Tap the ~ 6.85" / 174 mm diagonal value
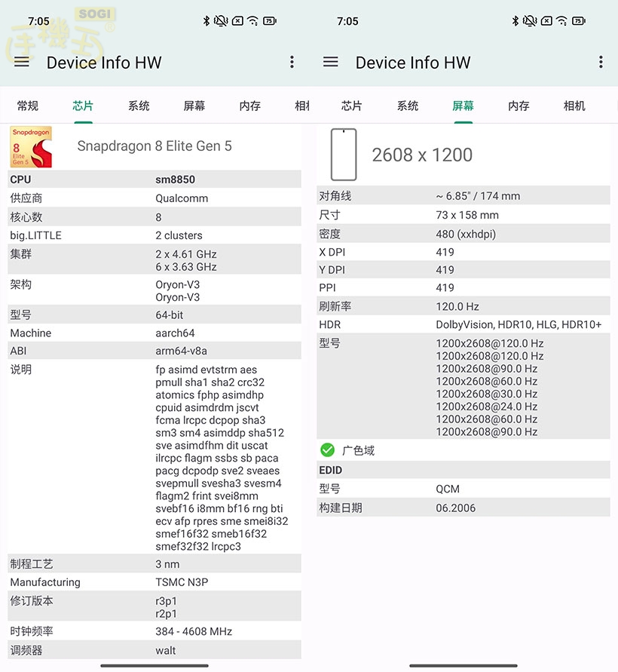 (x=478, y=196)
